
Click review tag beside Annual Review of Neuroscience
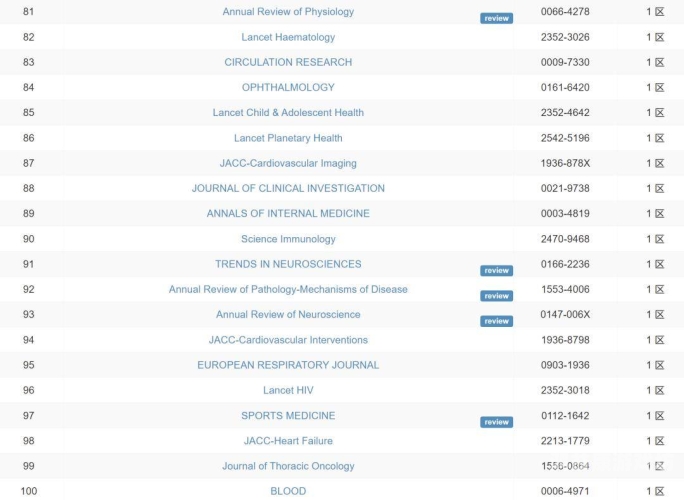(x=496, y=321)
